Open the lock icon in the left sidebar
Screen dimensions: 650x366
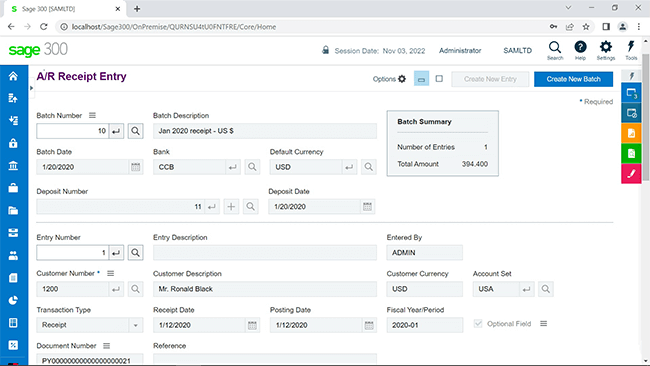[x=13, y=143]
